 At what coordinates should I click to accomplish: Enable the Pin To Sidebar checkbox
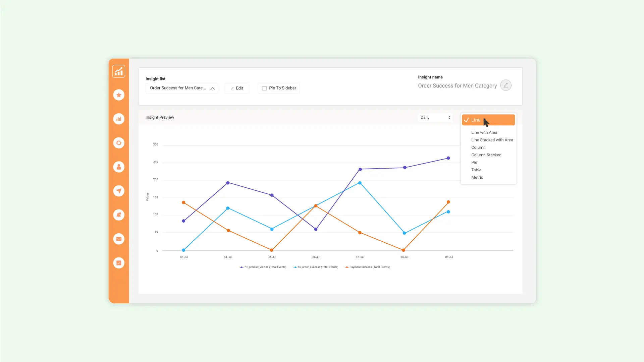[x=264, y=88]
